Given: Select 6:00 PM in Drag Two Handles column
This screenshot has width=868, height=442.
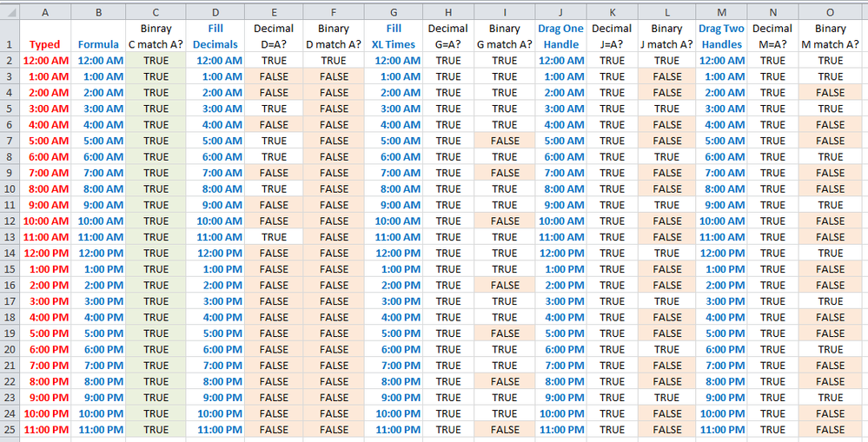Looking at the screenshot, I should point(721,350).
